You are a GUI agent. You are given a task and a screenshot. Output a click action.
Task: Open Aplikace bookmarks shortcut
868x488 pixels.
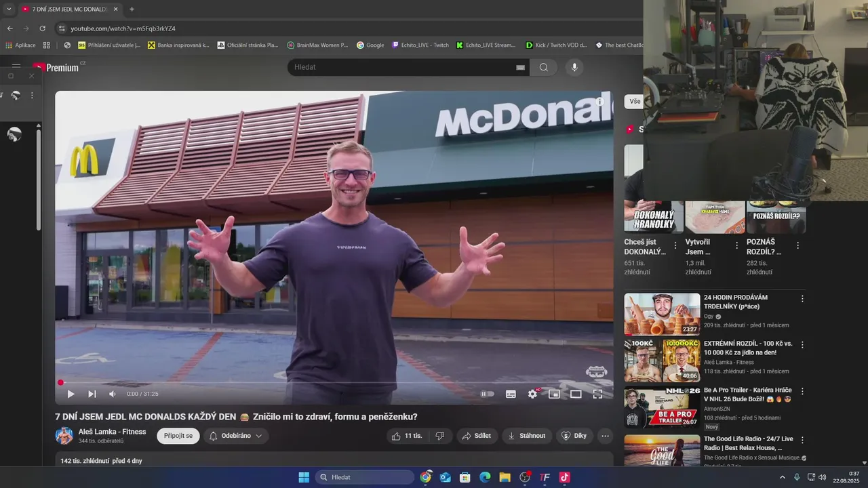[20, 45]
